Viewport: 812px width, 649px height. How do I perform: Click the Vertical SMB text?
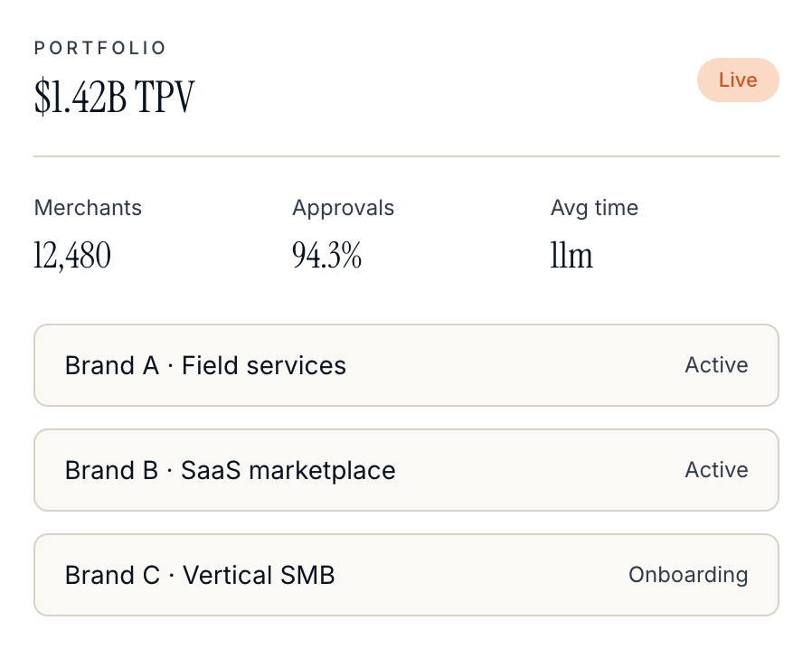[x=259, y=575]
